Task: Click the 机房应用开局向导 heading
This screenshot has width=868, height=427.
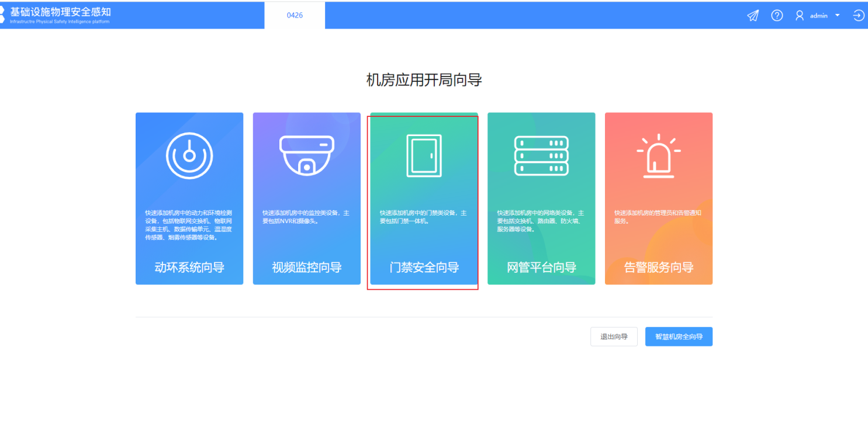Action: click(x=424, y=80)
